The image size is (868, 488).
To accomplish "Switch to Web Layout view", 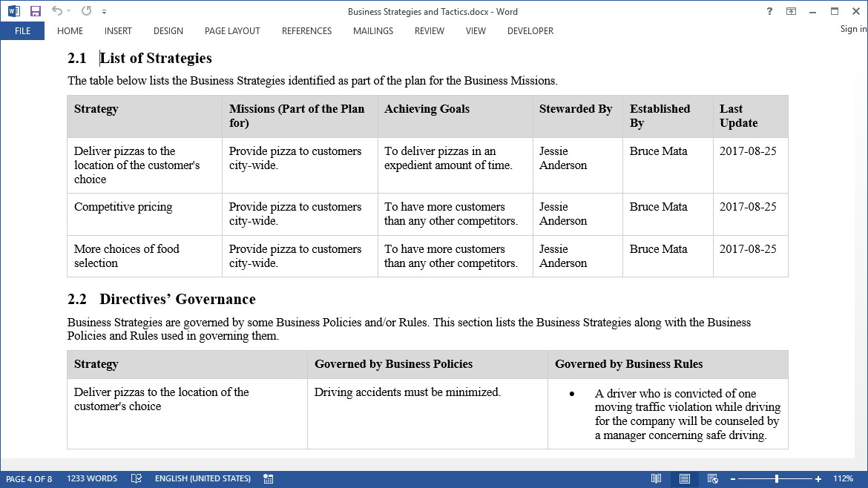I will 712,479.
